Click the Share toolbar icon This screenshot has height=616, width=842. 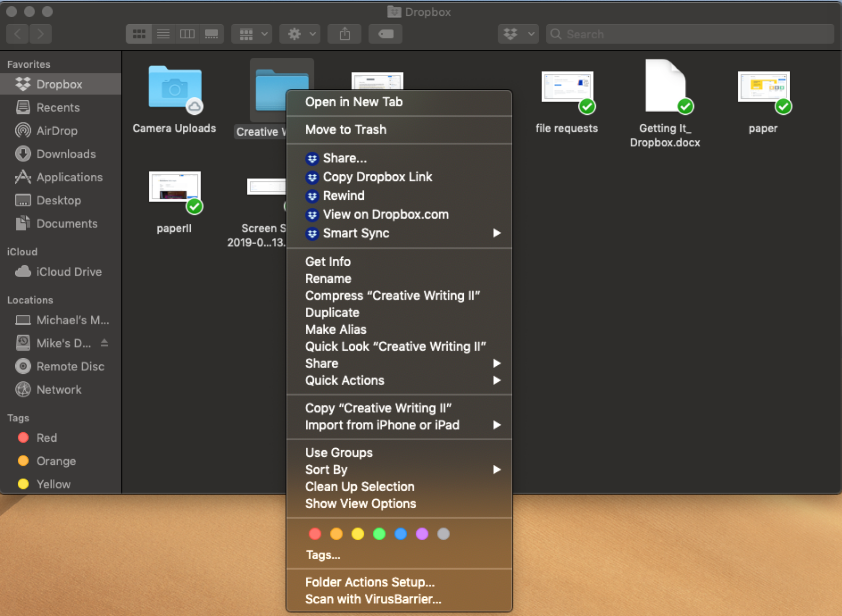pyautogui.click(x=345, y=34)
